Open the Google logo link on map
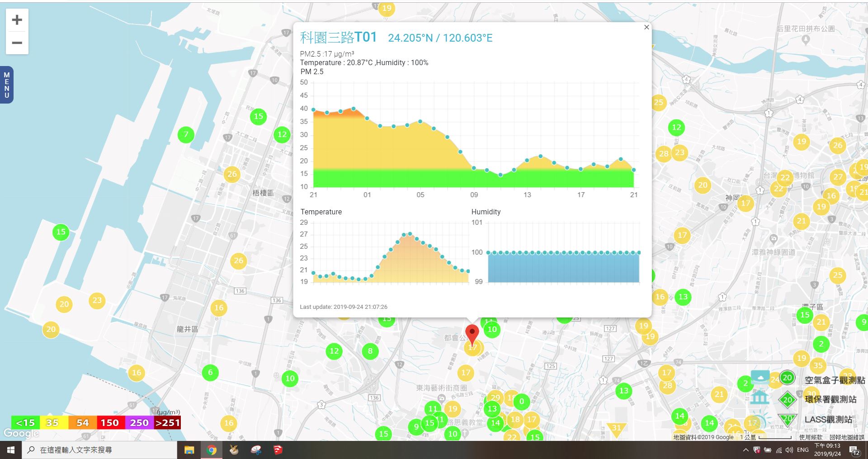 [21, 433]
